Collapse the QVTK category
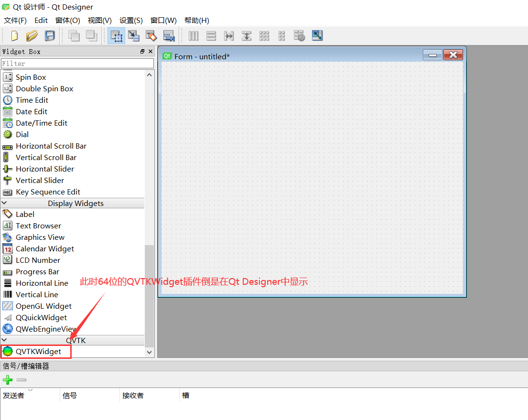This screenshot has height=420, width=528. [x=5, y=340]
